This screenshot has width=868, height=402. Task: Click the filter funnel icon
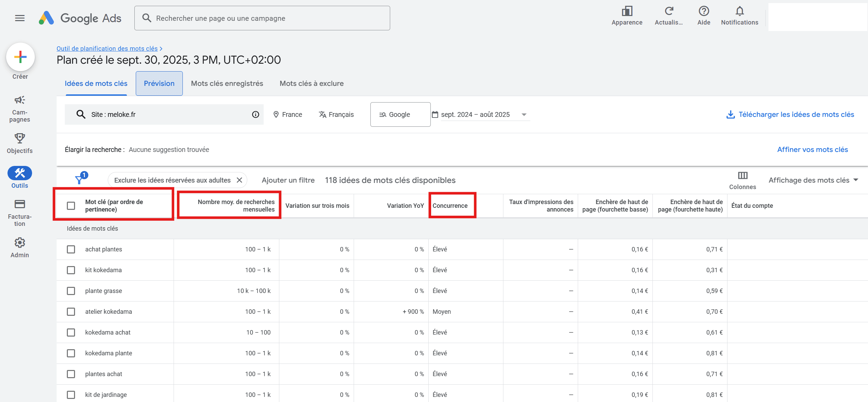coord(80,179)
